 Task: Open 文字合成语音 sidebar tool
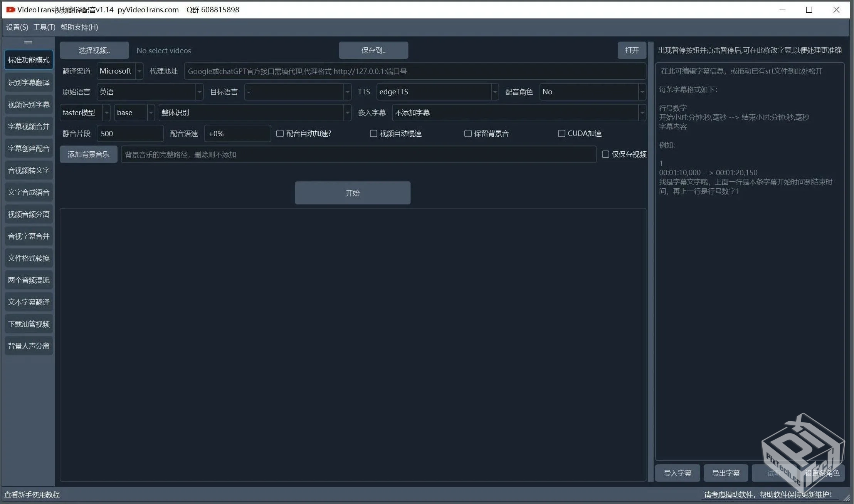click(x=29, y=193)
